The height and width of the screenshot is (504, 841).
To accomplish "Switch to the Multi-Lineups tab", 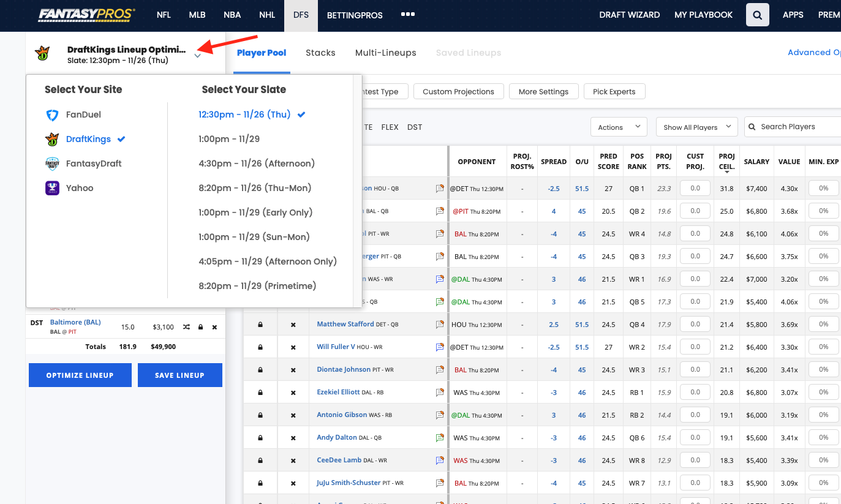I will point(386,53).
